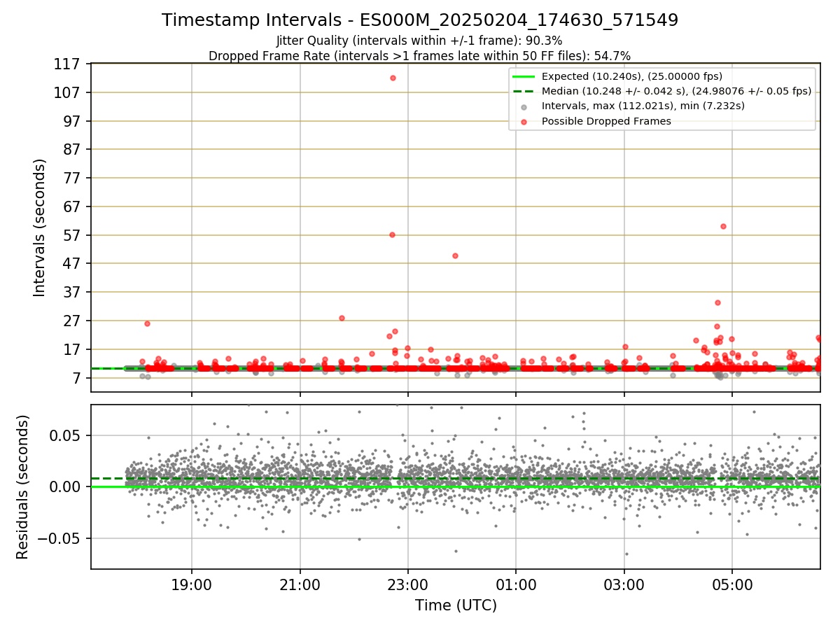Click the Time (UTC) axis label
The image size is (840, 630).
point(456,605)
